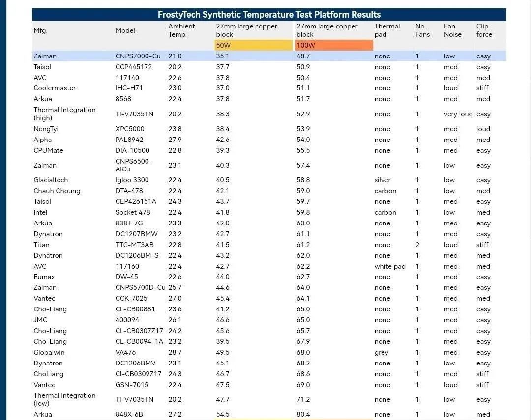Click the Thermal pad column header

(387, 30)
